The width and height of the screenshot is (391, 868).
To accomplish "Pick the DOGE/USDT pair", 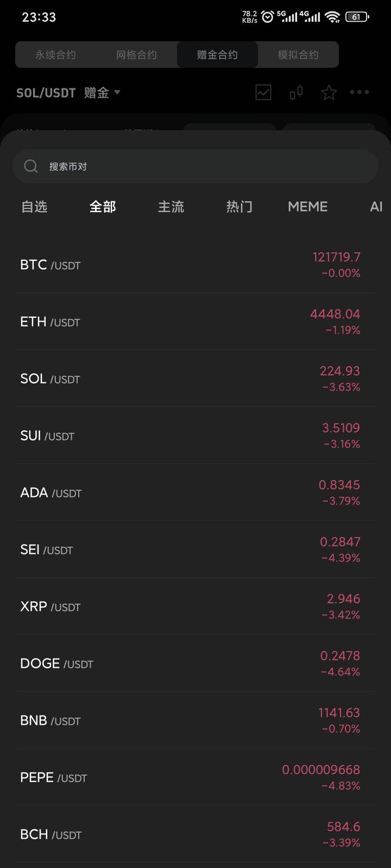I will [x=195, y=663].
